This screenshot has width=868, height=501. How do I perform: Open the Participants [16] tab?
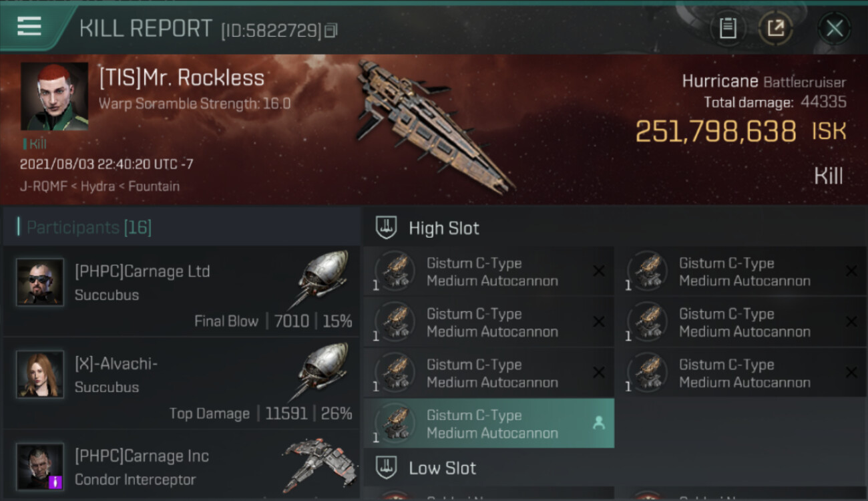click(x=89, y=227)
